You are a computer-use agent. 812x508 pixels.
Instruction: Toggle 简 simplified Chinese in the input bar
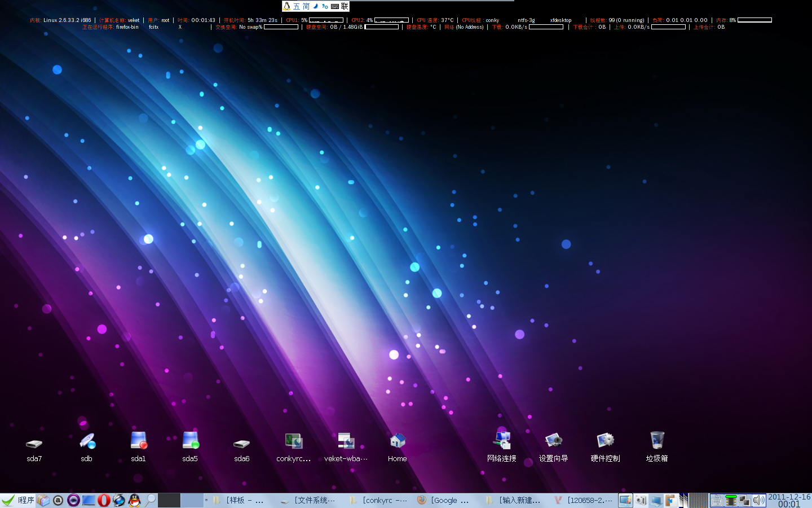tap(306, 6)
